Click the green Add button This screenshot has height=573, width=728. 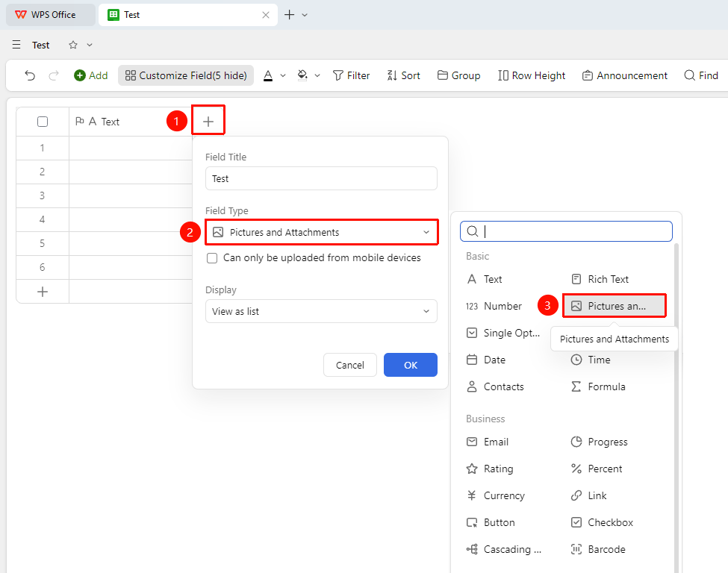[x=91, y=75]
